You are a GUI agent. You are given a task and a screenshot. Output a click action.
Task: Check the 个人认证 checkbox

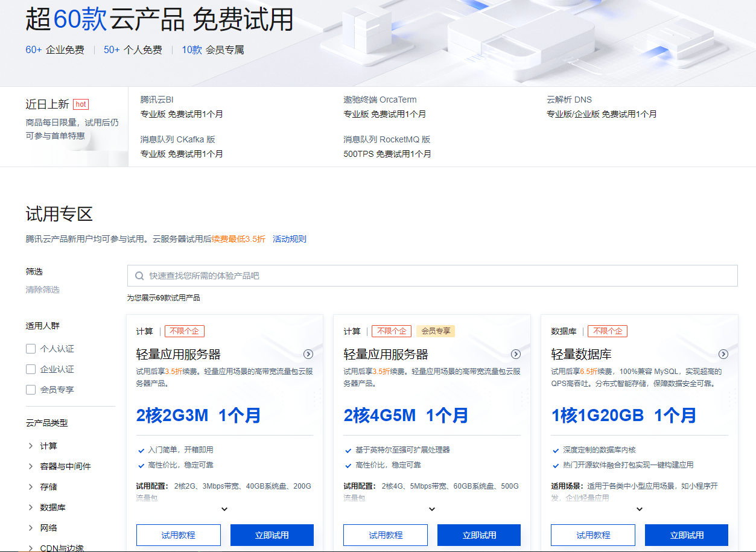pos(31,349)
